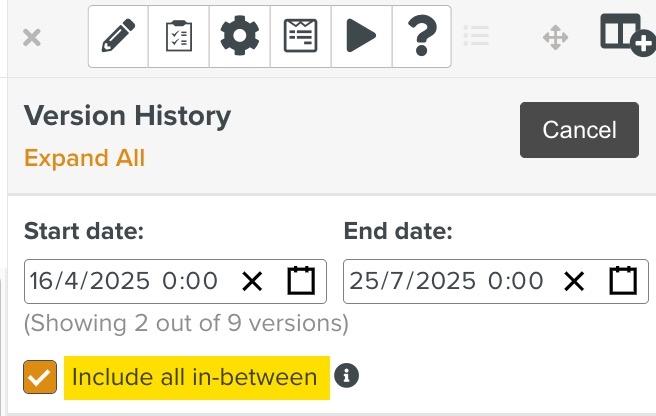656x416 pixels.
Task: Clear the End date value
Action: point(574,281)
